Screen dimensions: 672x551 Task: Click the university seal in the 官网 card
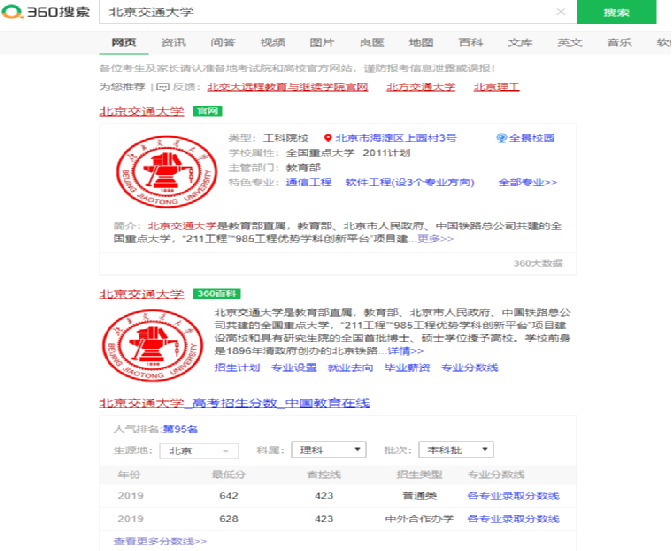(167, 171)
